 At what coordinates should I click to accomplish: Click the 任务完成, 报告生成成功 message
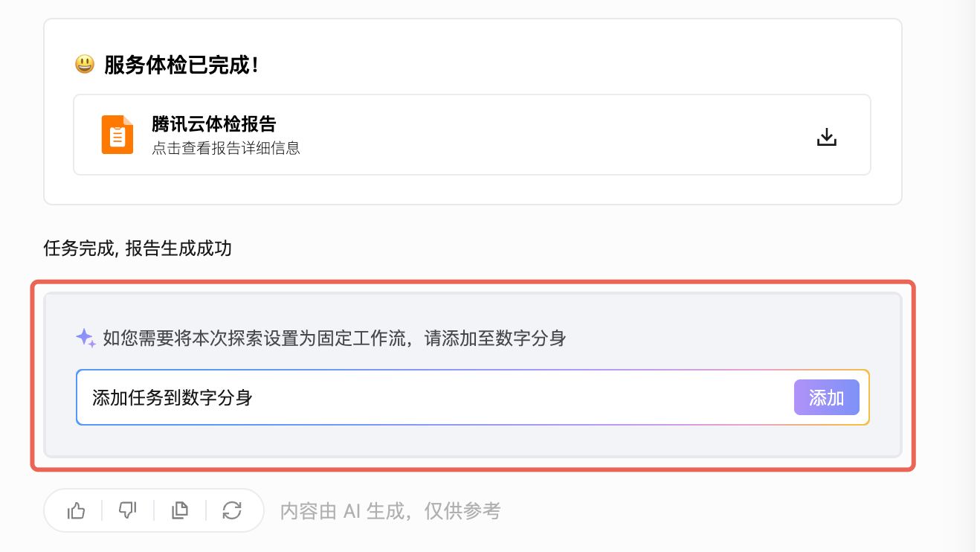pyautogui.click(x=138, y=248)
